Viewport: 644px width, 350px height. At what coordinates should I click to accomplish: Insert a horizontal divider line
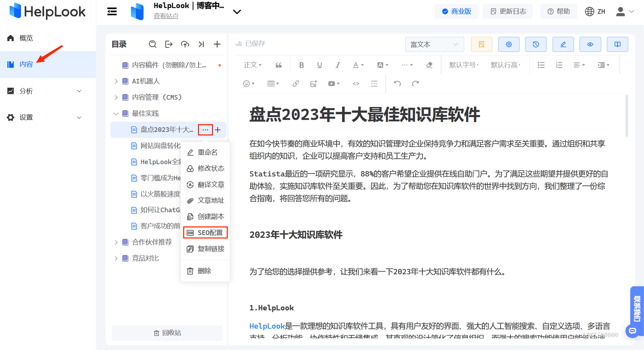374,83
